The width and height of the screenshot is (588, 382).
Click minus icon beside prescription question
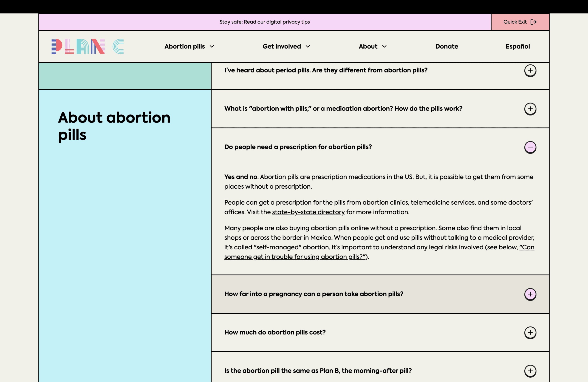click(530, 147)
